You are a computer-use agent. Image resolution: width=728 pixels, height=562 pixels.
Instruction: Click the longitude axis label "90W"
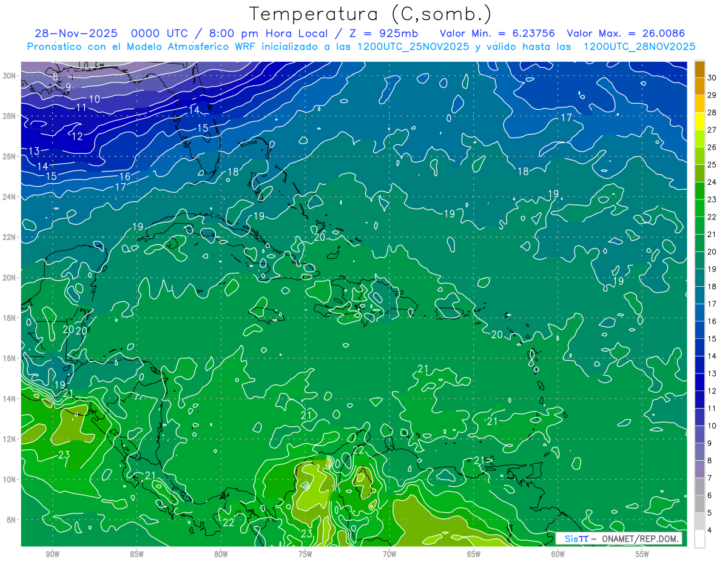coord(52,555)
